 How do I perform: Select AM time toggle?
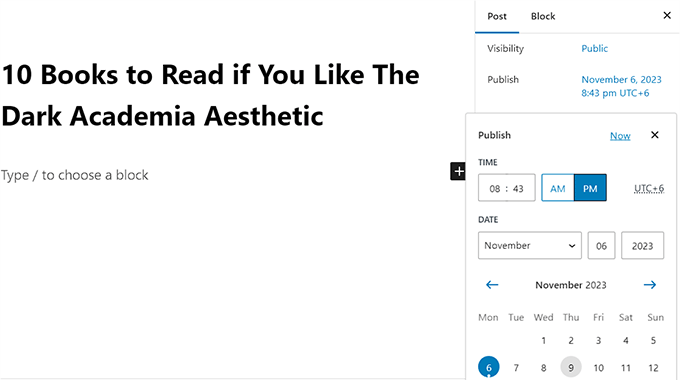click(x=558, y=188)
